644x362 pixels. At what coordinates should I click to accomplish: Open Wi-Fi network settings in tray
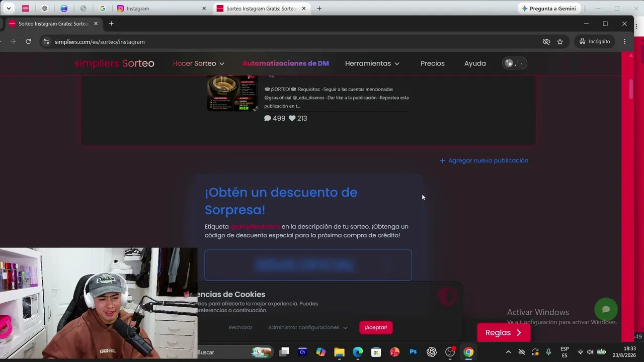click(x=581, y=352)
